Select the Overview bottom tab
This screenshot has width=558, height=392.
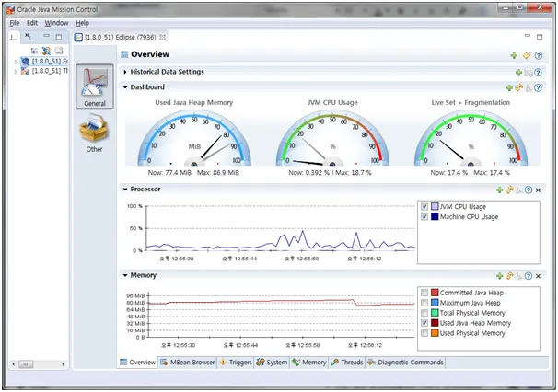click(x=138, y=363)
